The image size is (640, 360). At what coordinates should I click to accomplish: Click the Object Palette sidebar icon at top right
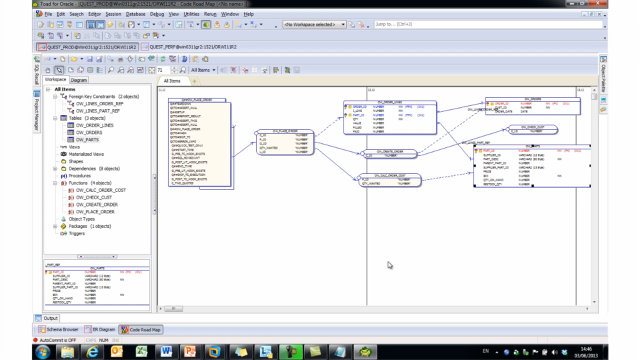coord(603,60)
